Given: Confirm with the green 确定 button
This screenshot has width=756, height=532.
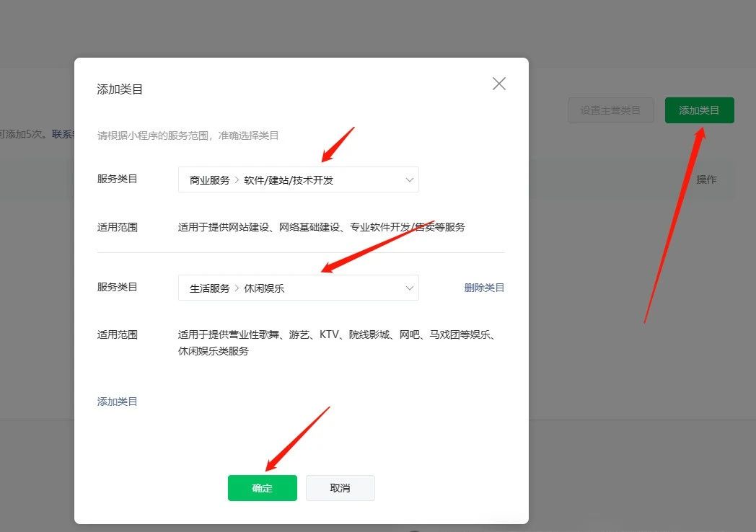Looking at the screenshot, I should pos(263,488).
